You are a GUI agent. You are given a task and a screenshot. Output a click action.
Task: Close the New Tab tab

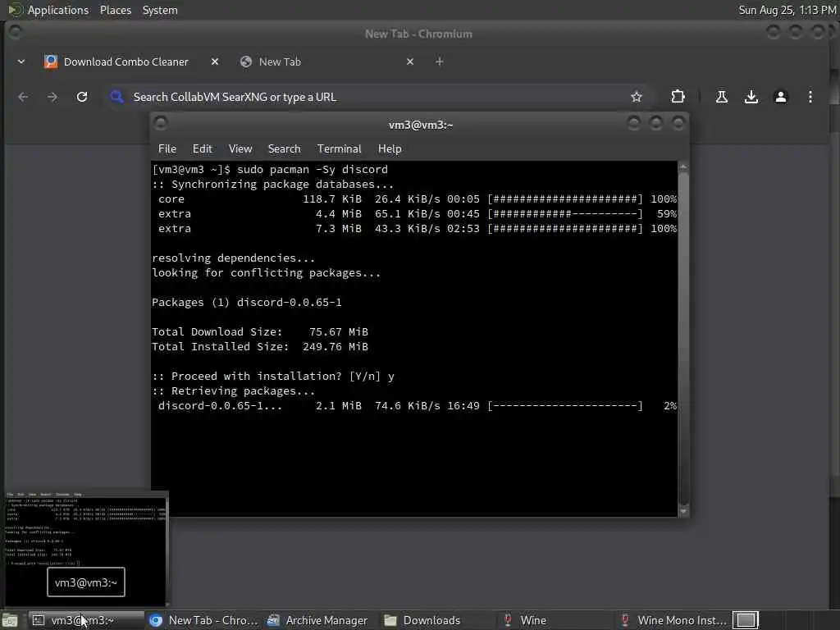410,62
